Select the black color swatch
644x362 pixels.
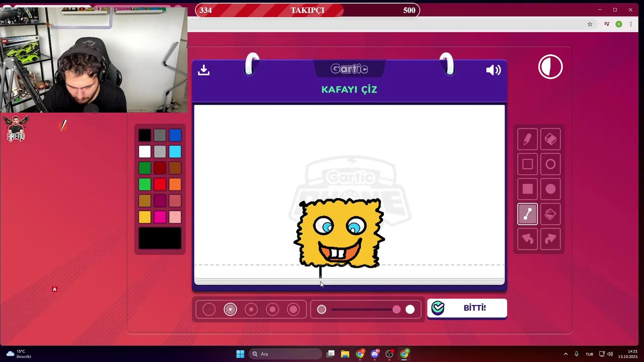click(x=144, y=135)
